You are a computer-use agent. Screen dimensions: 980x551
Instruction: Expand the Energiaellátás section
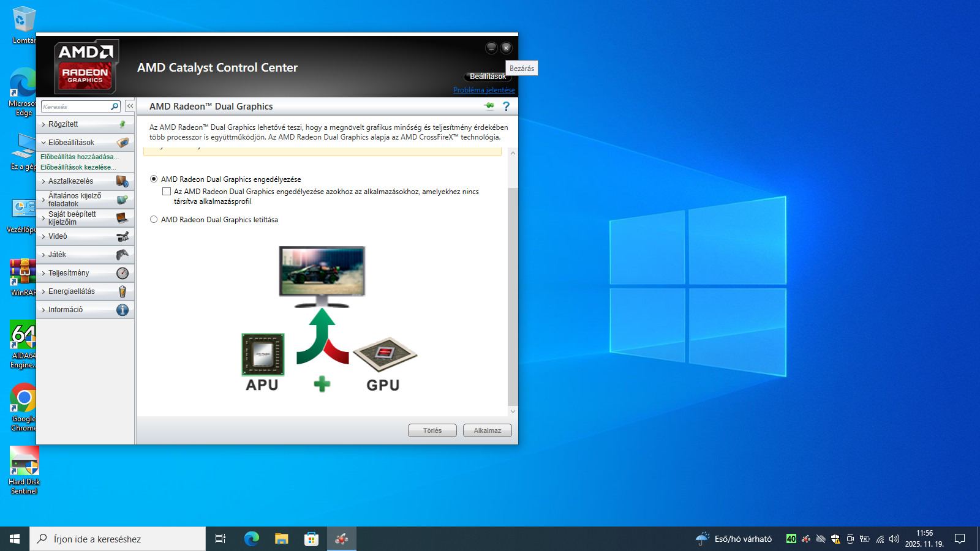coord(85,291)
